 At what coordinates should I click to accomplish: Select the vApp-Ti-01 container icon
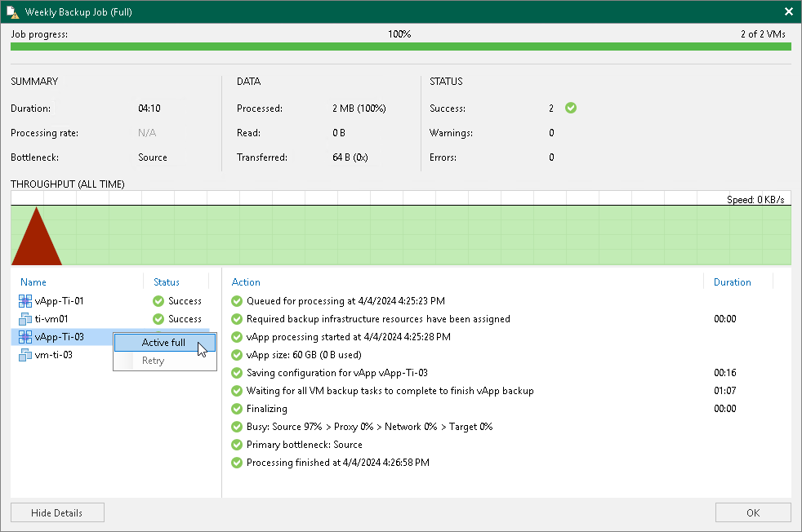tap(25, 300)
